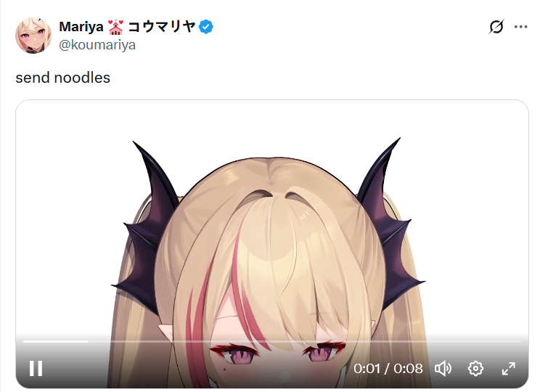540x392 pixels.
Task: Expand the video to fullscreen
Action: (x=508, y=369)
